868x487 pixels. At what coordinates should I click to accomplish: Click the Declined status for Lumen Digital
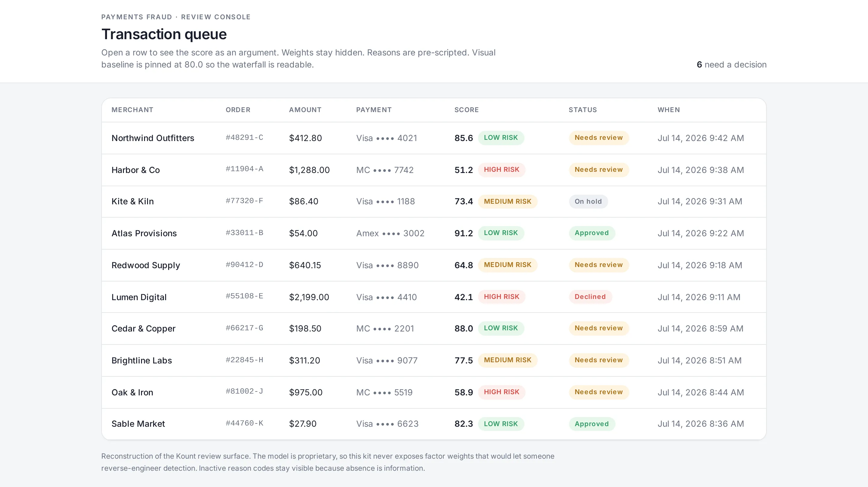coord(590,297)
